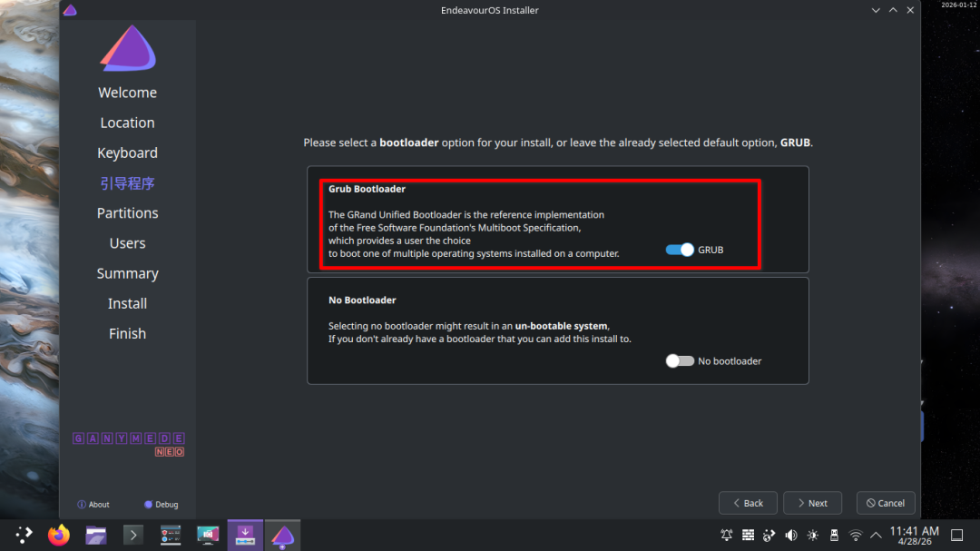This screenshot has height=551, width=980.
Task: Launch Firefox from the taskbar
Action: pos(59,535)
